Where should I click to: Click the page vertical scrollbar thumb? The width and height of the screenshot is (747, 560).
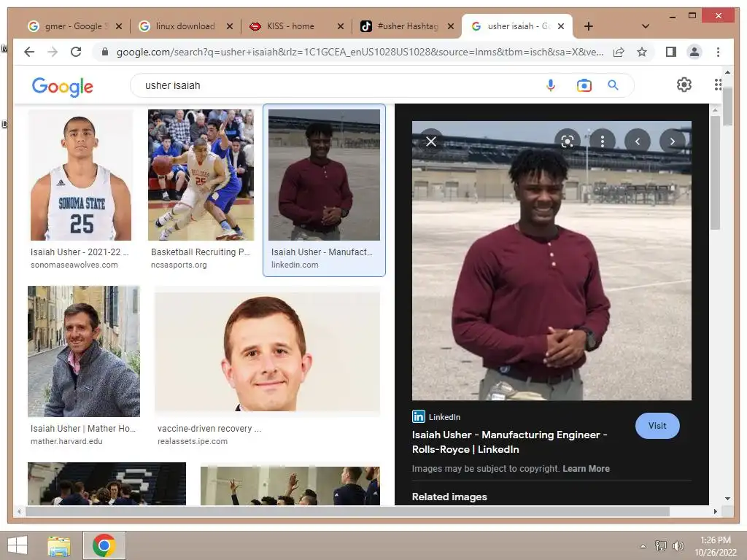(x=727, y=106)
